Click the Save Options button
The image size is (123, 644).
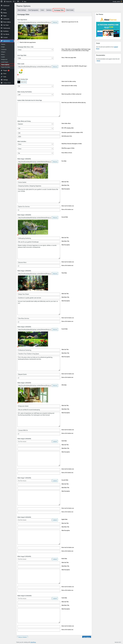[86, 637]
